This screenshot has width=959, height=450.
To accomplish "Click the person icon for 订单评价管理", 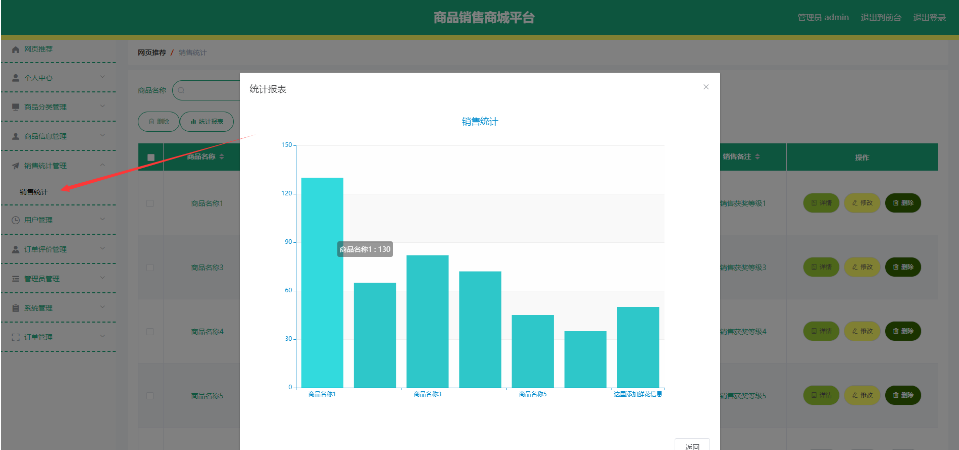I will (x=16, y=249).
